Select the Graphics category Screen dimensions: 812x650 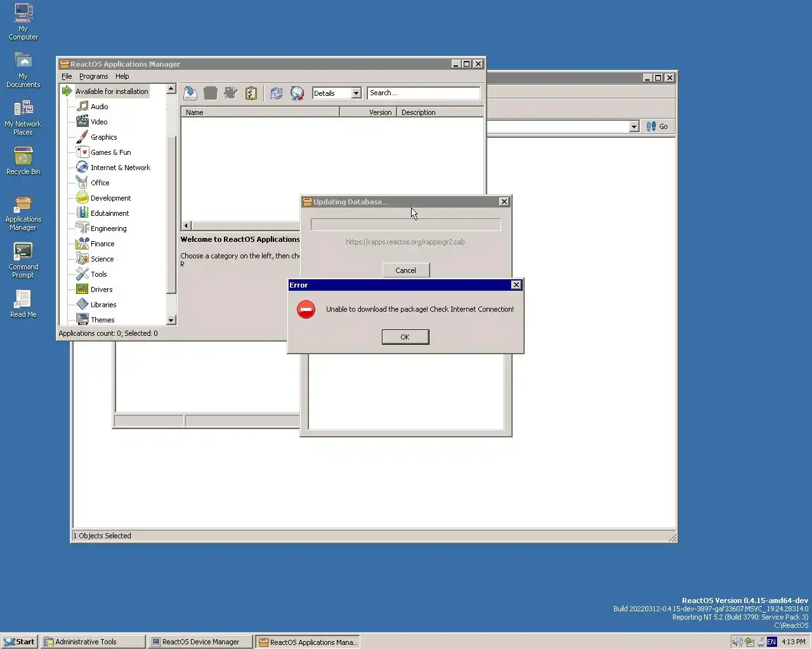coord(103,137)
